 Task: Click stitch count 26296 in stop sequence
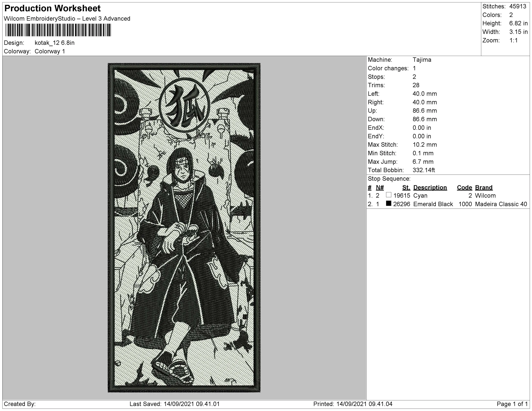point(402,204)
